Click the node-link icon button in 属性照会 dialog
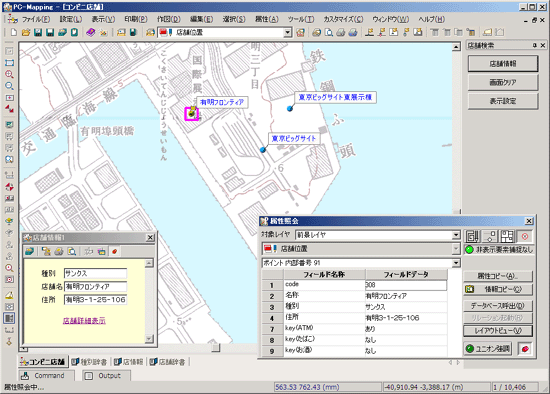Viewport: 550px width, 394px height. [x=490, y=236]
